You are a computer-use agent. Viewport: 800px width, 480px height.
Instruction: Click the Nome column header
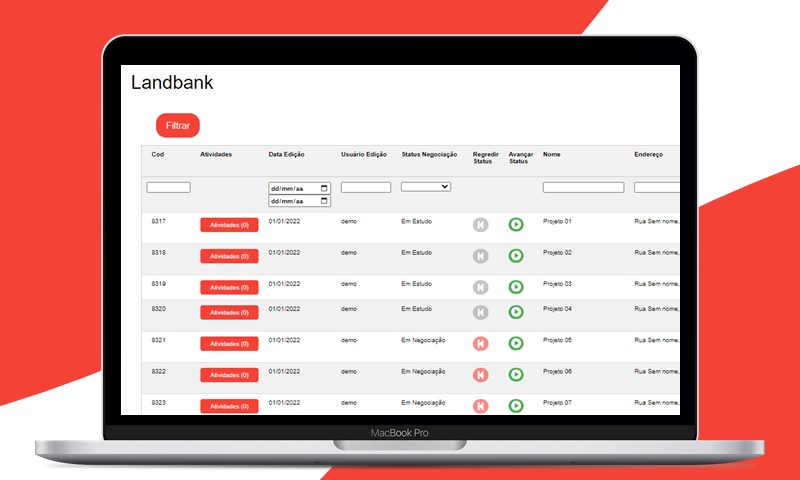(552, 155)
